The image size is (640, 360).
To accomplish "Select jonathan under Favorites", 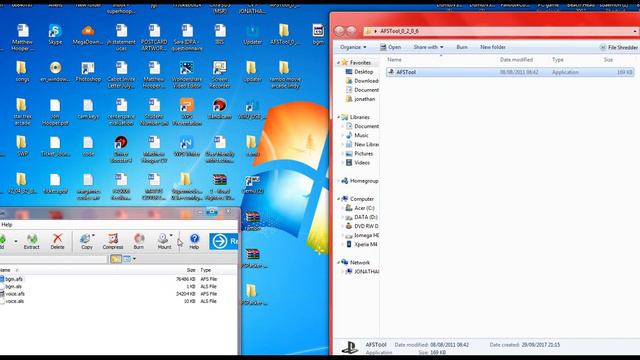I will [360, 99].
